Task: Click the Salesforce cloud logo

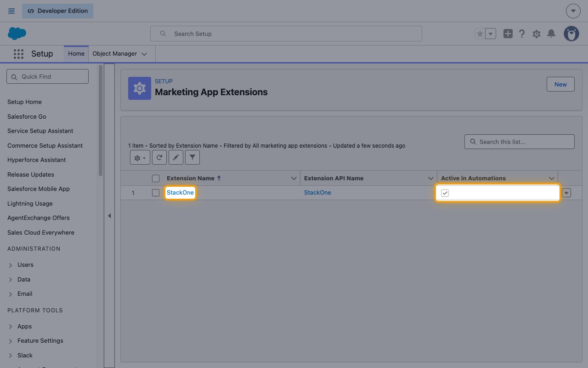Action: [17, 34]
